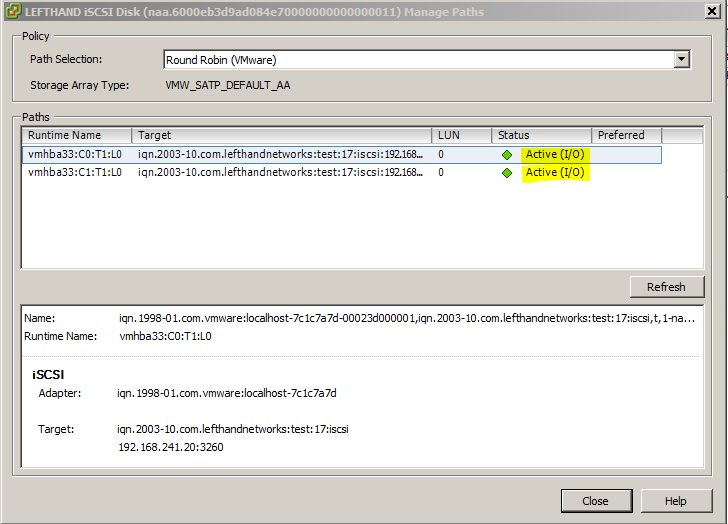Click the green diamond status icon of vmhba33:C1:T1:L0
The width and height of the screenshot is (728, 524).
[508, 172]
